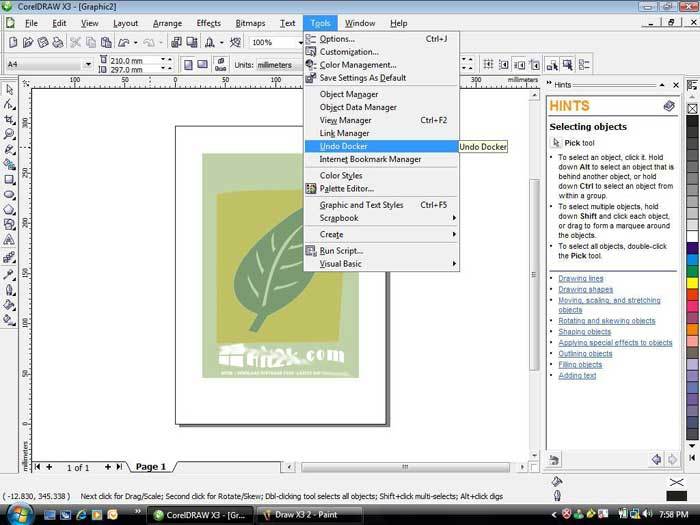Expand the Visual Basic submenu
This screenshot has width=700, height=525.
coord(382,264)
